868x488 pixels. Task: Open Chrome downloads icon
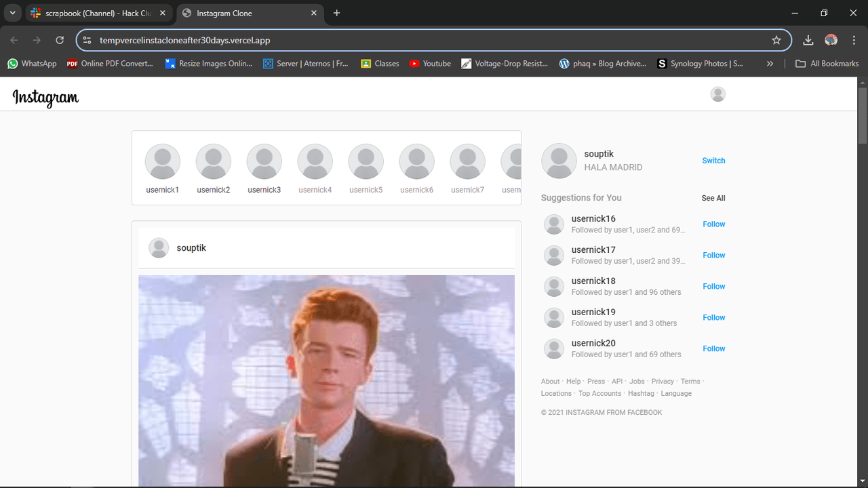[x=808, y=40]
